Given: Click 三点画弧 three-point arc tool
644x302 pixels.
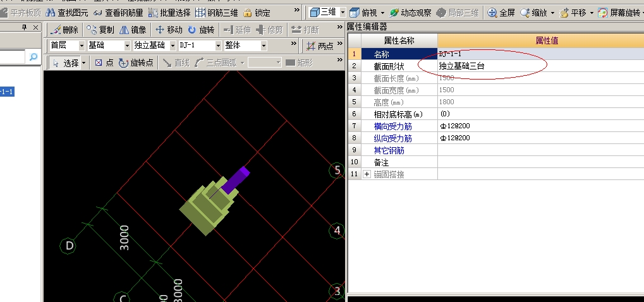Looking at the screenshot, I should 216,63.
